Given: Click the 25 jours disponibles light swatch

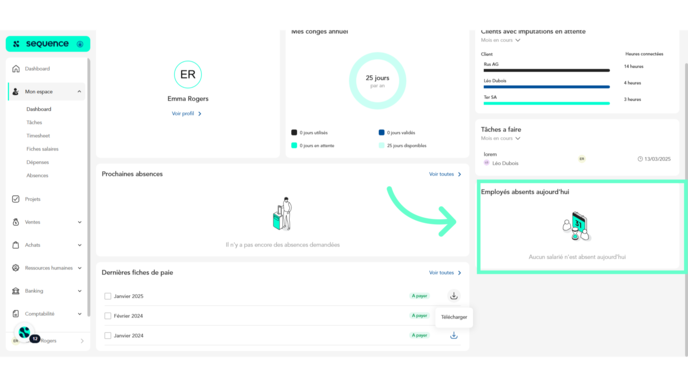Looking at the screenshot, I should (381, 145).
